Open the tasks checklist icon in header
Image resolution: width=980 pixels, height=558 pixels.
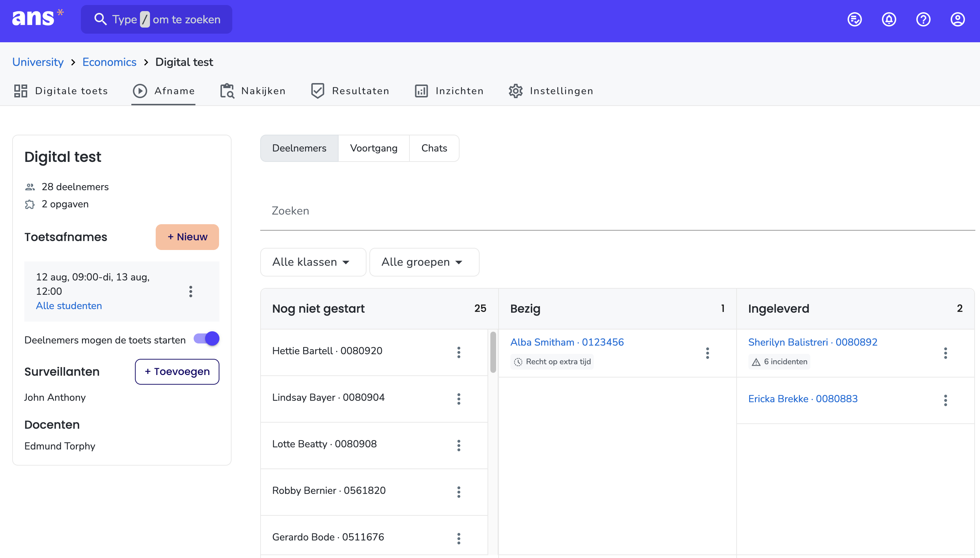tap(854, 19)
